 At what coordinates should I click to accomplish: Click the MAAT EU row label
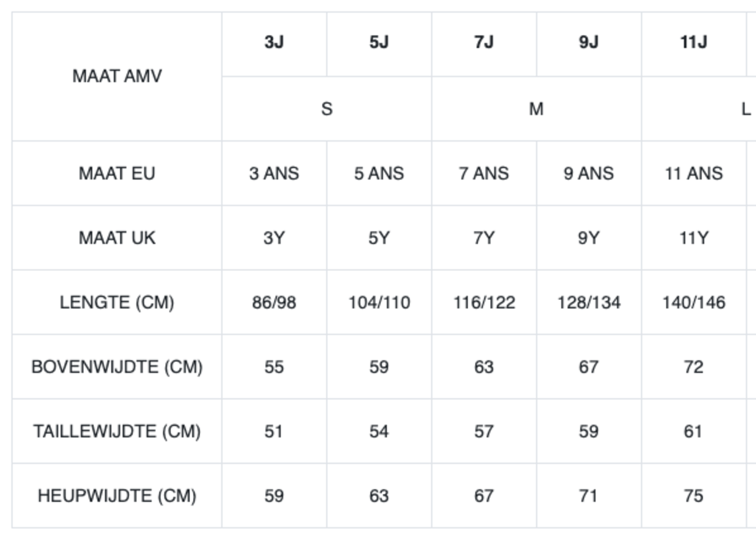click(117, 174)
